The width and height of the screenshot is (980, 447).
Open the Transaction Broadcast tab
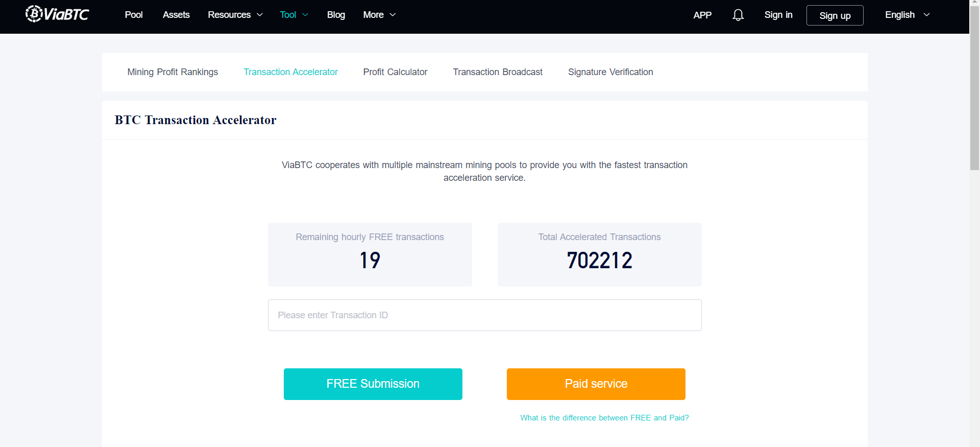click(x=498, y=72)
